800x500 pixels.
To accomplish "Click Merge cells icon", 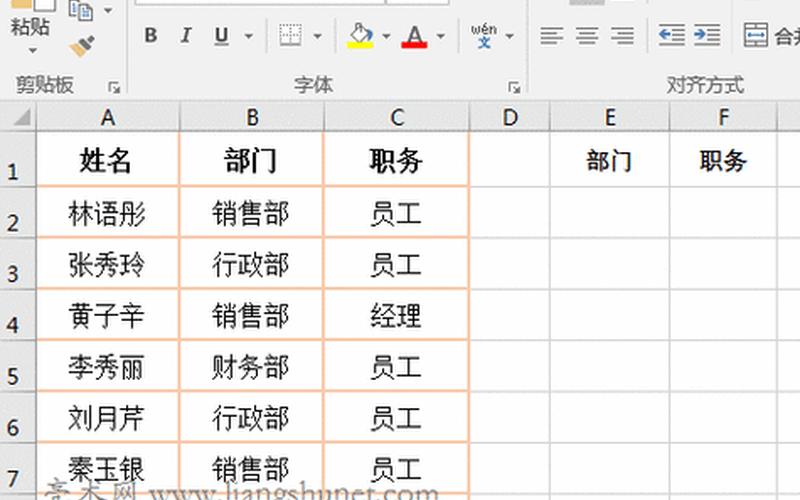I will [756, 35].
